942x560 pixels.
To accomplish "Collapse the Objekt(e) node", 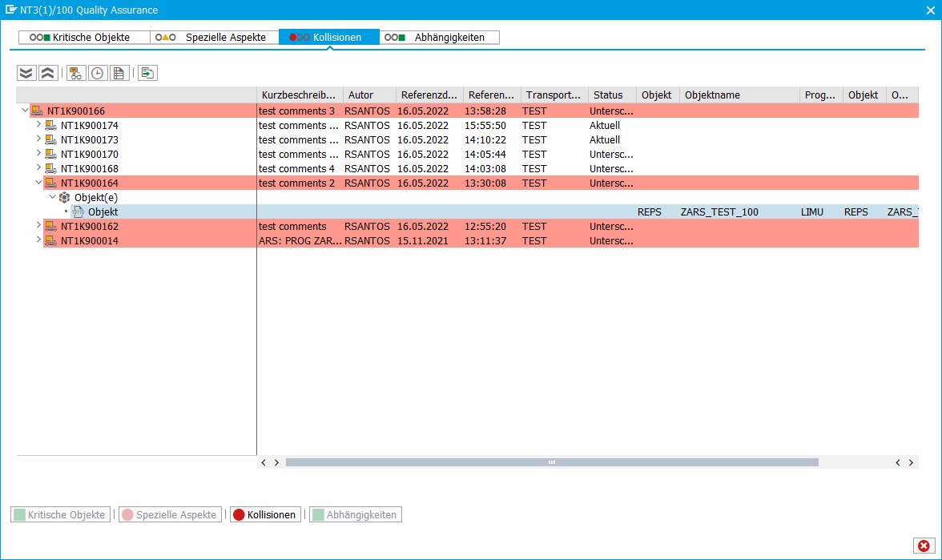I will point(52,197).
